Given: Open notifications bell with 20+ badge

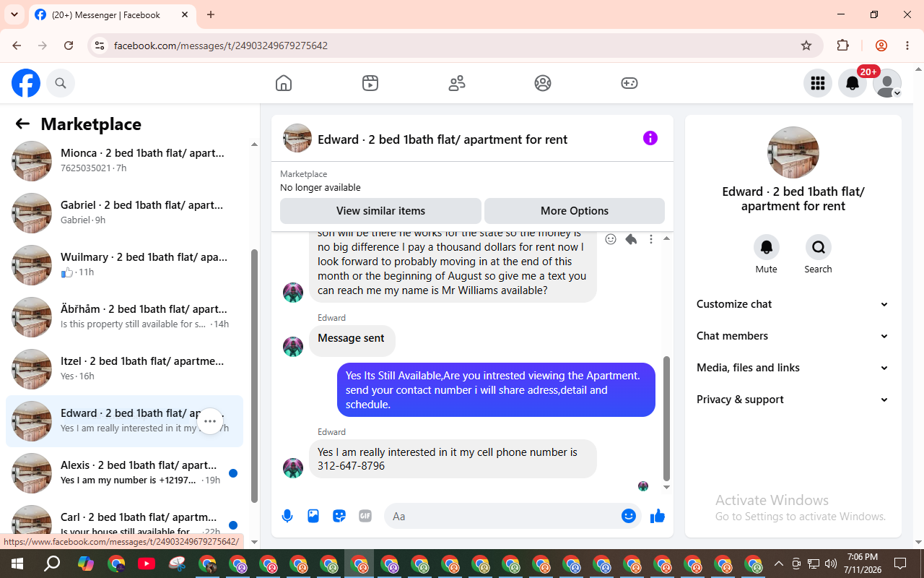Looking at the screenshot, I should click(x=853, y=83).
